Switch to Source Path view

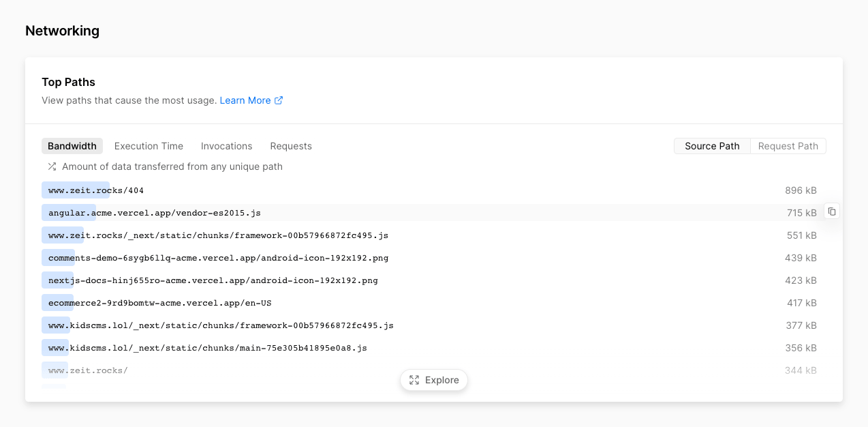[x=712, y=146]
